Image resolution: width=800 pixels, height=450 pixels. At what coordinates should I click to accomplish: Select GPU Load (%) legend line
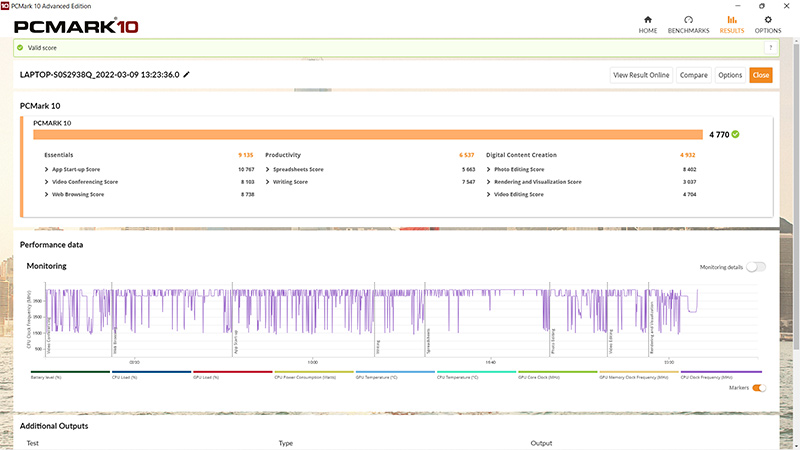(233, 372)
